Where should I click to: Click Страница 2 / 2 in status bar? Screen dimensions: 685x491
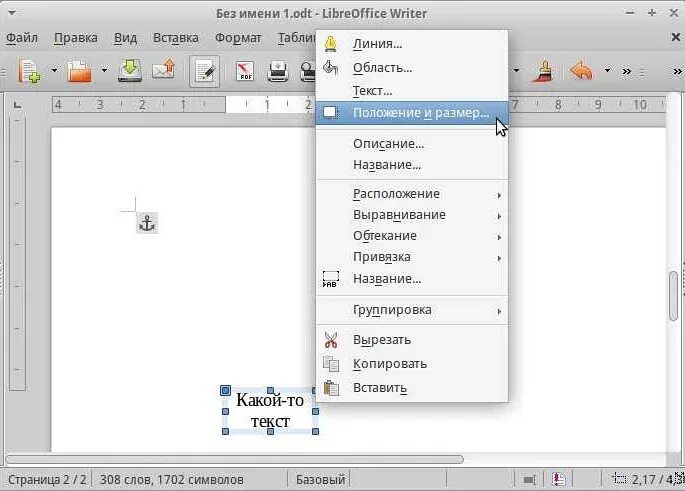pos(47,480)
